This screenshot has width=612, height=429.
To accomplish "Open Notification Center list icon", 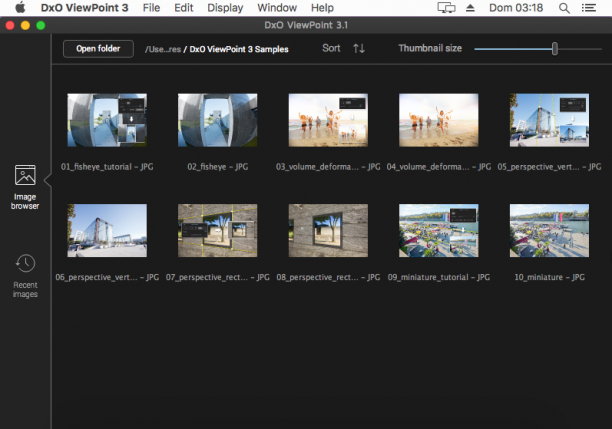I will pyautogui.click(x=589, y=8).
